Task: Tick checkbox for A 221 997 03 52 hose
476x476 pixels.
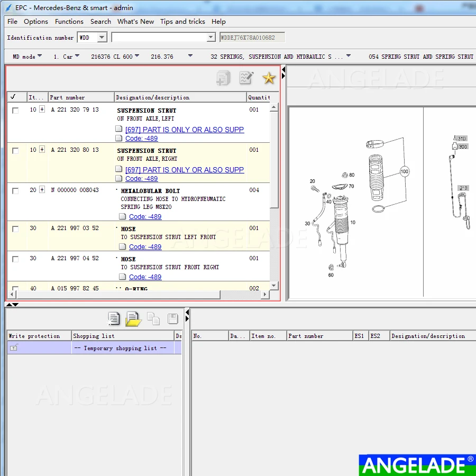Action: coord(15,228)
